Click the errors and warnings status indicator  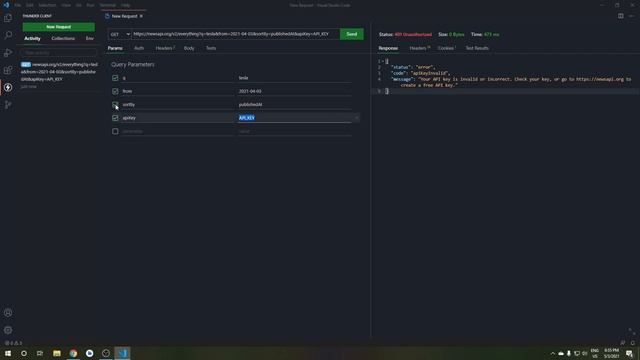click(13, 343)
